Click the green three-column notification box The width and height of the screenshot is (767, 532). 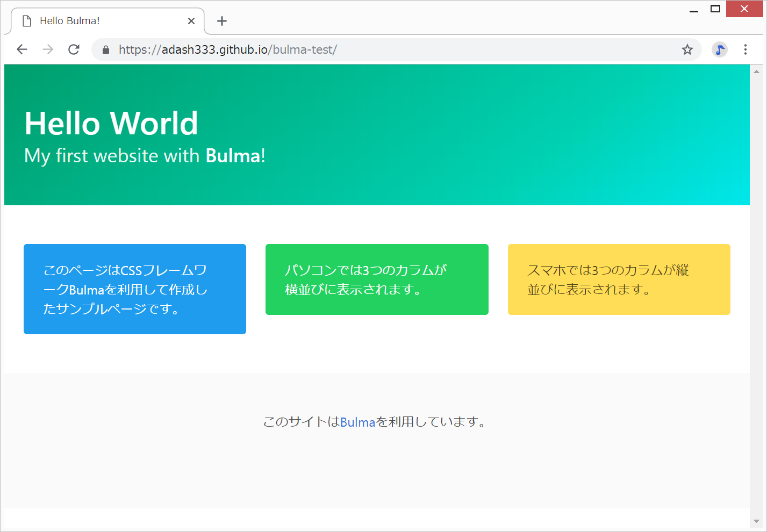[377, 279]
